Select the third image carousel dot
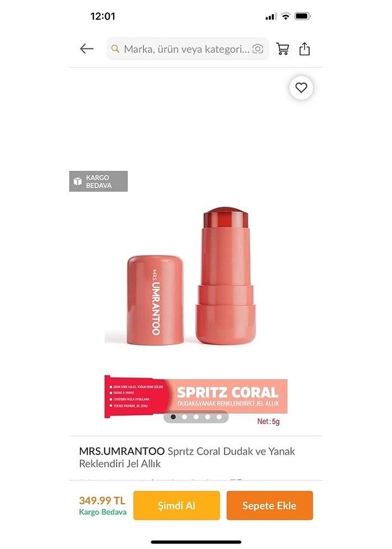The width and height of the screenshot is (392, 549). click(196, 417)
